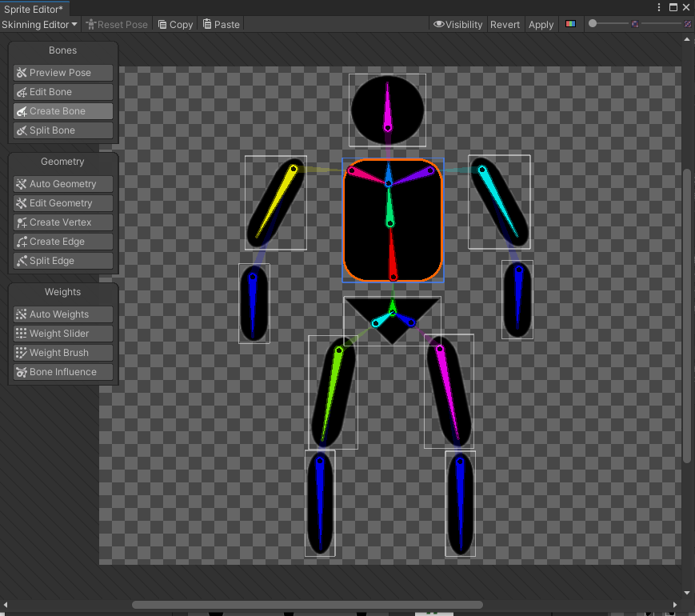The image size is (695, 616).
Task: Open the Skinning Editor module dropdown
Action: pos(38,24)
